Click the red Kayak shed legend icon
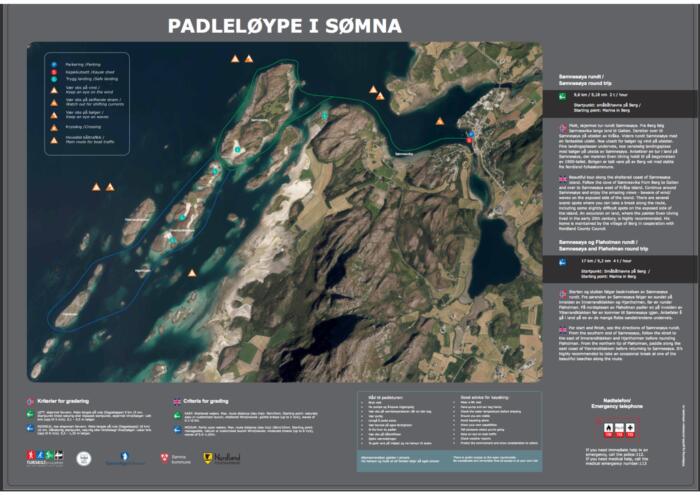This screenshot has width=700, height=495. coord(54,72)
